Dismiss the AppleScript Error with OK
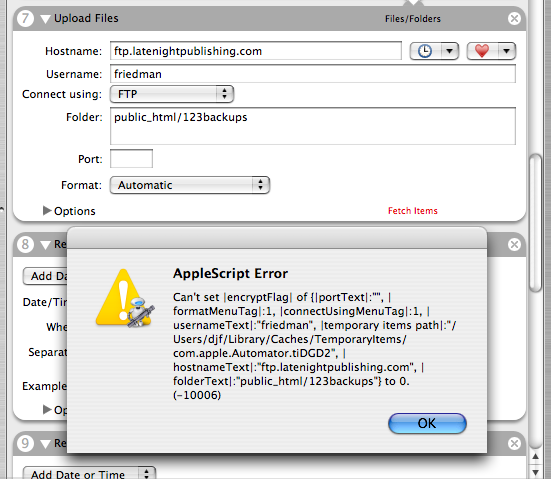The width and height of the screenshot is (551, 479). [427, 423]
